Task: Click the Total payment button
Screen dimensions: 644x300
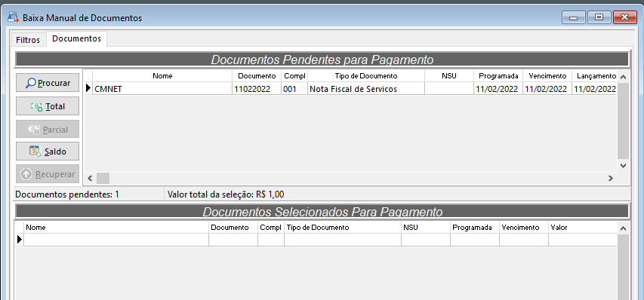Action: pyautogui.click(x=48, y=106)
